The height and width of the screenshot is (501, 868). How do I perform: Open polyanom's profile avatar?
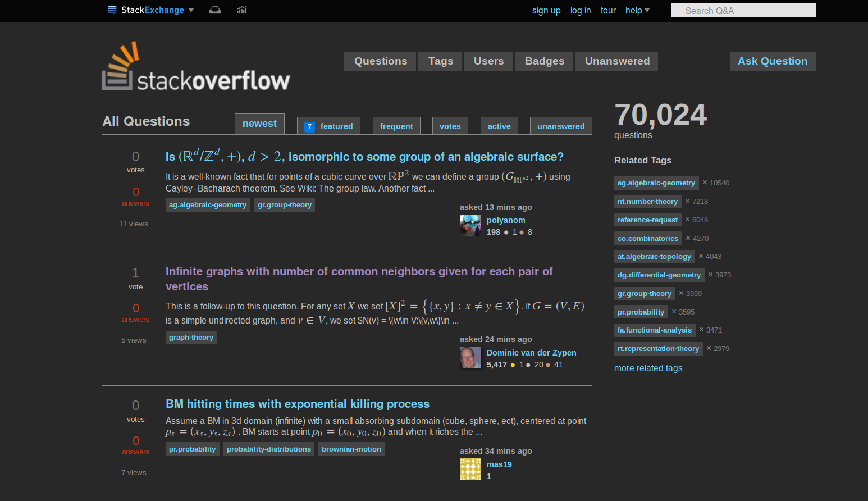pos(470,225)
